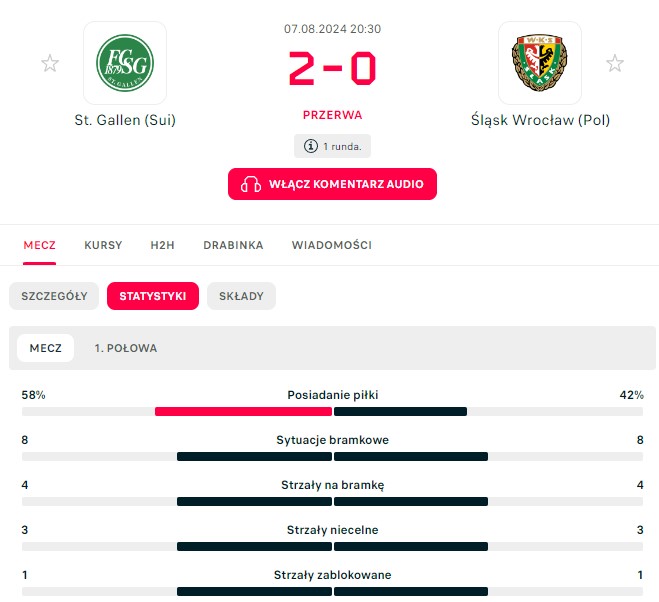Open the KURSY tab

[103, 245]
